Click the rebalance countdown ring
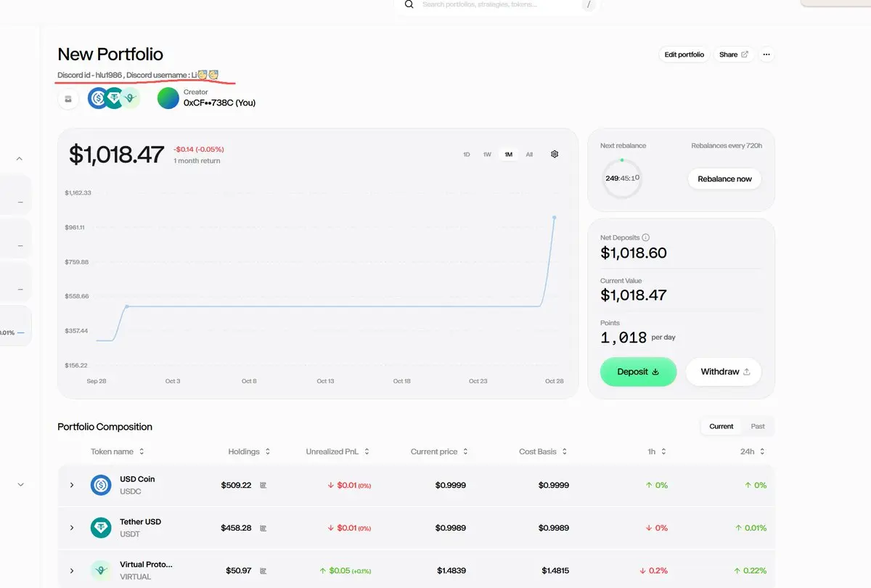This screenshot has height=588, width=871. pyautogui.click(x=622, y=178)
